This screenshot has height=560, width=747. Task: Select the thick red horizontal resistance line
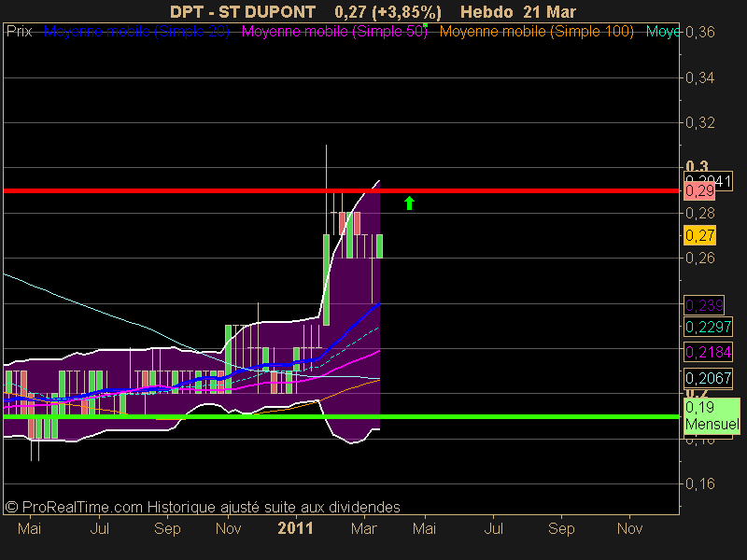(x=341, y=191)
